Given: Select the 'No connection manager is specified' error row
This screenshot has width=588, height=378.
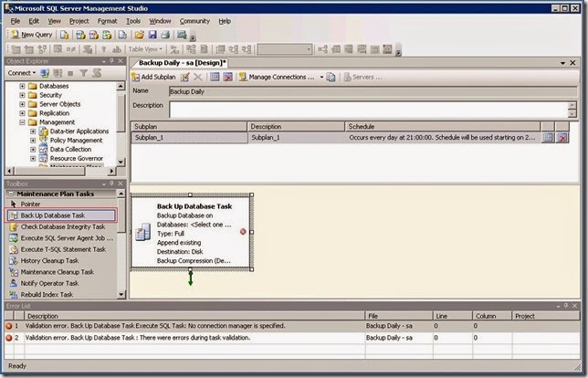Looking at the screenshot, I should coord(292,326).
